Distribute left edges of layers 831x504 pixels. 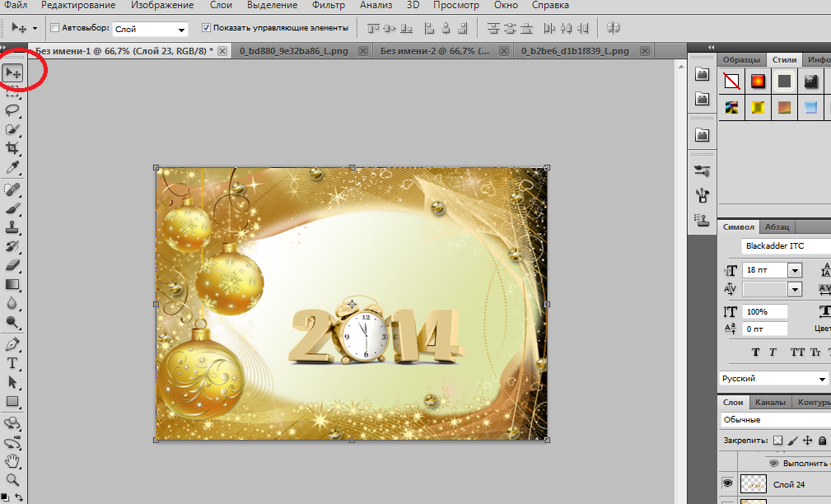(549, 28)
